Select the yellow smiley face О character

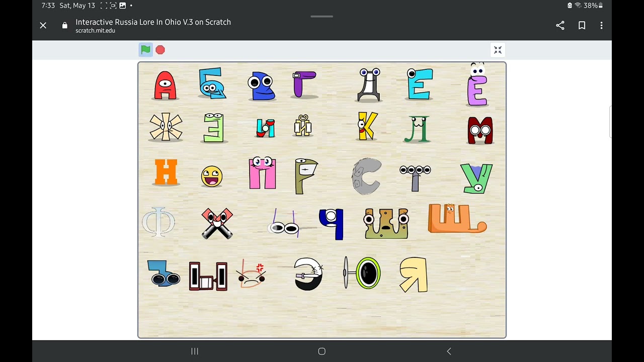(x=212, y=176)
